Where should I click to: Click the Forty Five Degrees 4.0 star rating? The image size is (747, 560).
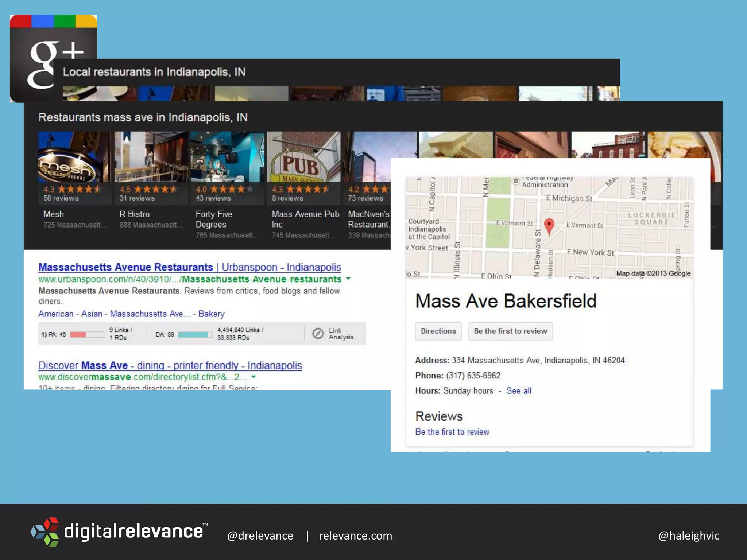224,189
